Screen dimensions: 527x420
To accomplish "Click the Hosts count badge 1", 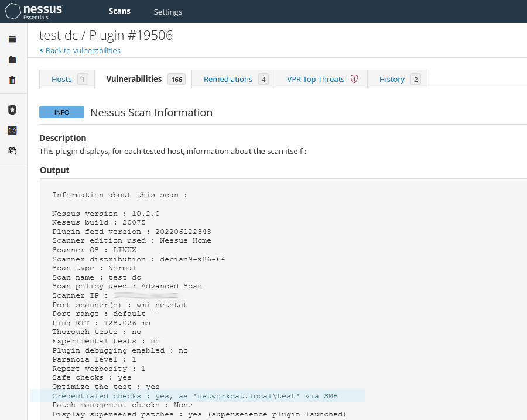I will tap(83, 79).
